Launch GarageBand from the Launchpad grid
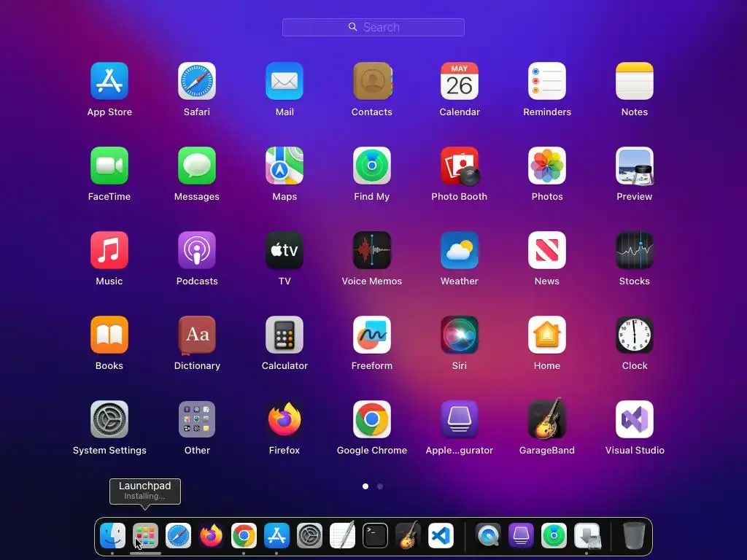Viewport: 747px width, 560px height. (547, 419)
